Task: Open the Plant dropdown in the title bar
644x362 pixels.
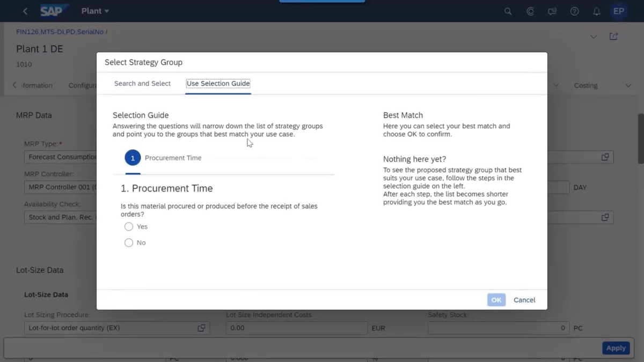Action: [x=95, y=11]
